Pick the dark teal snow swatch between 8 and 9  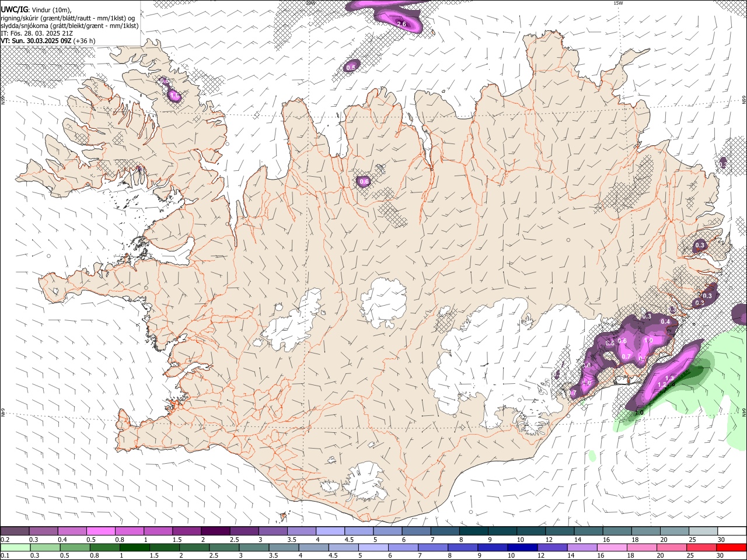point(473,531)
